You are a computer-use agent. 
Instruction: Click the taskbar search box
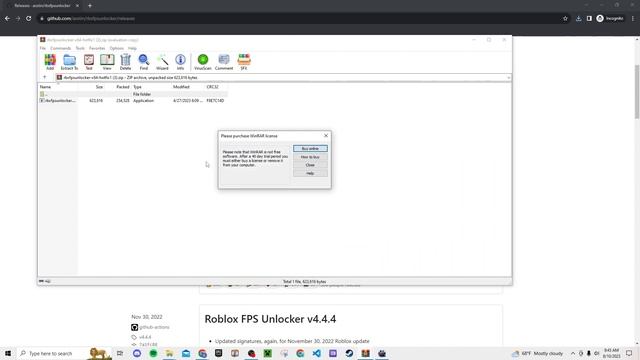65,353
